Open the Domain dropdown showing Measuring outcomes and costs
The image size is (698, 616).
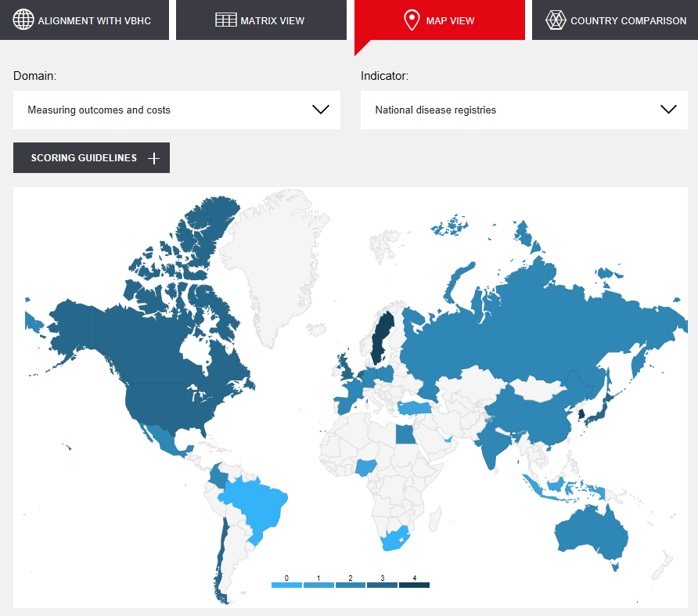(177, 110)
